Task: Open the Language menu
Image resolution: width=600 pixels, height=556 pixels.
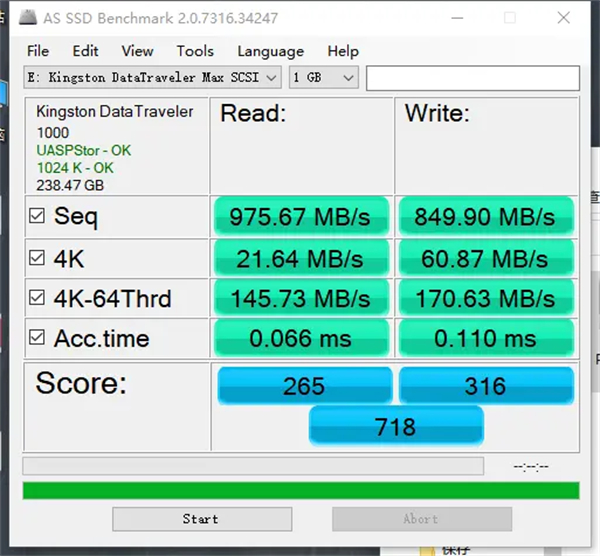Action: [271, 51]
